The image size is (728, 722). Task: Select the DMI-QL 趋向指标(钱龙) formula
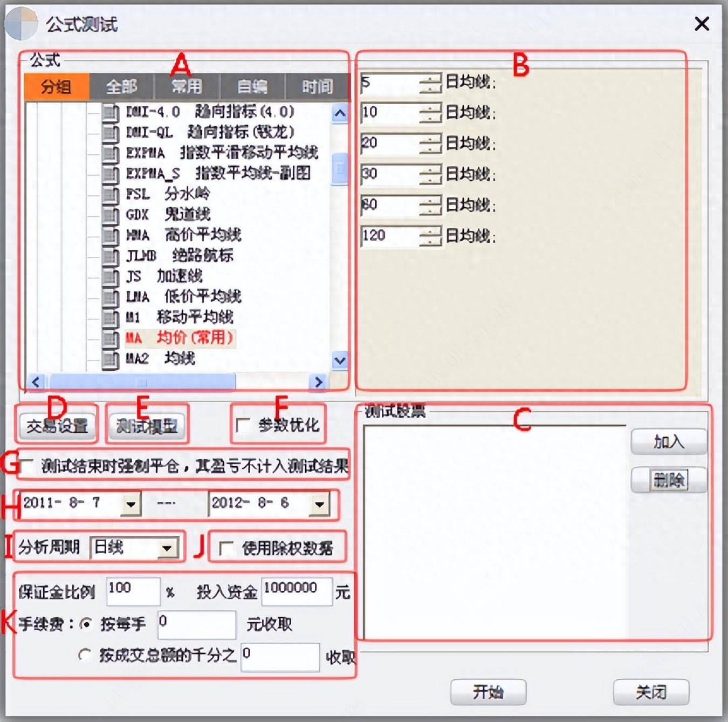pos(210,132)
